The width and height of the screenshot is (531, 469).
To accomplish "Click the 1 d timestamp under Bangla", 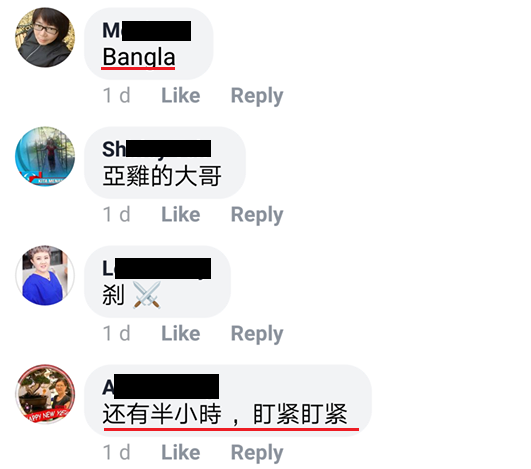I will (116, 95).
